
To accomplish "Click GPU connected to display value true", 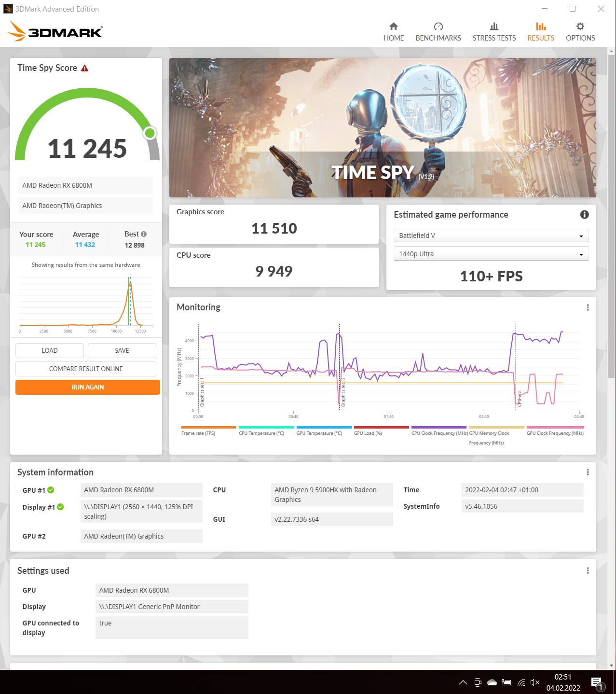I will point(172,627).
